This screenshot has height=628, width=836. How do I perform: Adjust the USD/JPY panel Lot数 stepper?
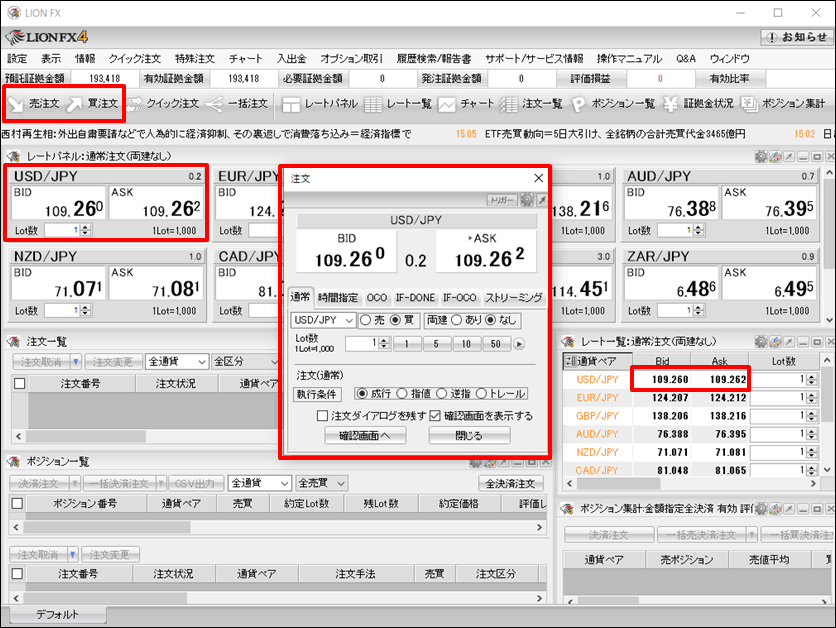pos(85,230)
